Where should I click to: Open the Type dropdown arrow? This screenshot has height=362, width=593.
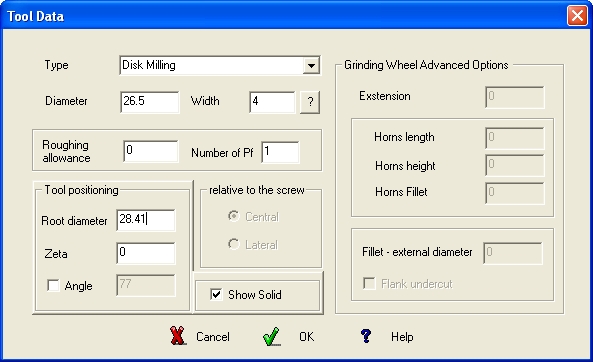[x=311, y=65]
